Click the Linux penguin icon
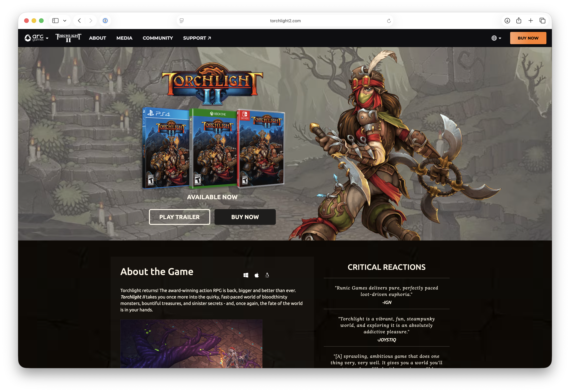This screenshot has width=570, height=392. point(267,275)
